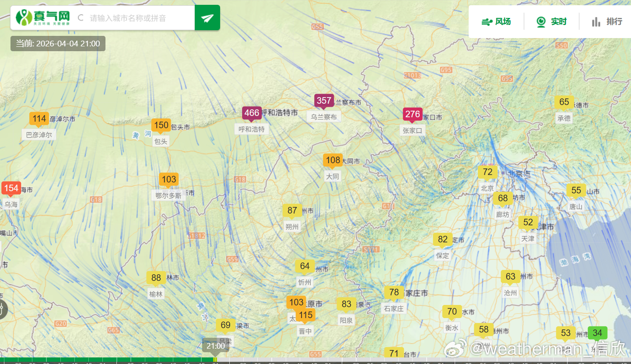Viewport: 631px width, 364px height.
Task: Click the green timeline progress bar
Action: click(108, 360)
